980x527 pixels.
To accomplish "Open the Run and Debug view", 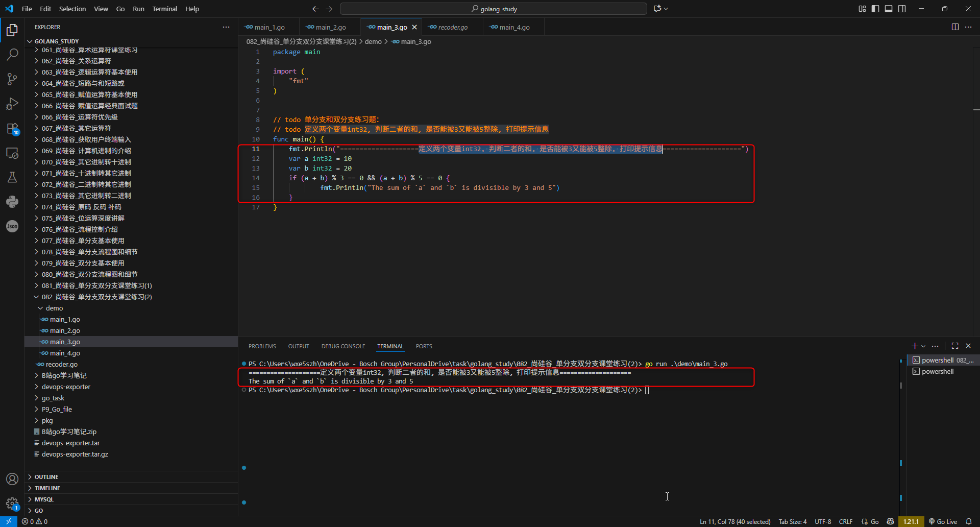I will point(12,104).
